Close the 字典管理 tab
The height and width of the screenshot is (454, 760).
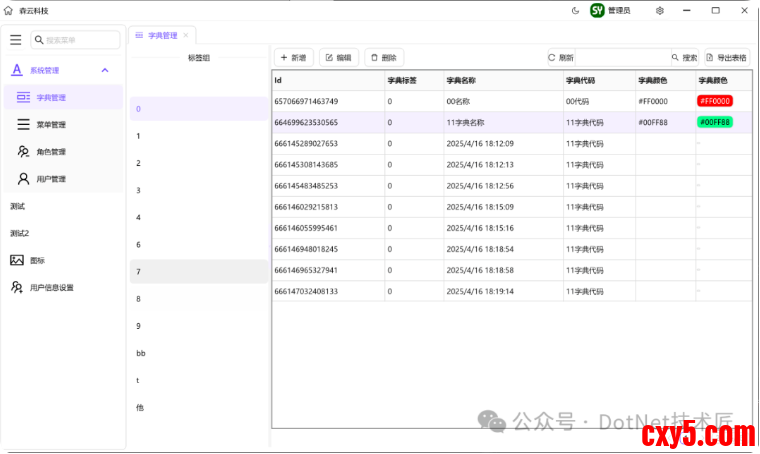185,35
